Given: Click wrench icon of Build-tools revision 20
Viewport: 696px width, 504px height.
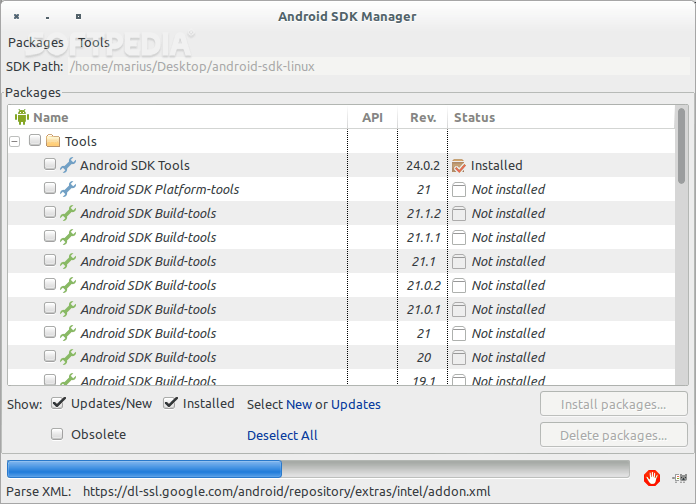Looking at the screenshot, I should [68, 357].
